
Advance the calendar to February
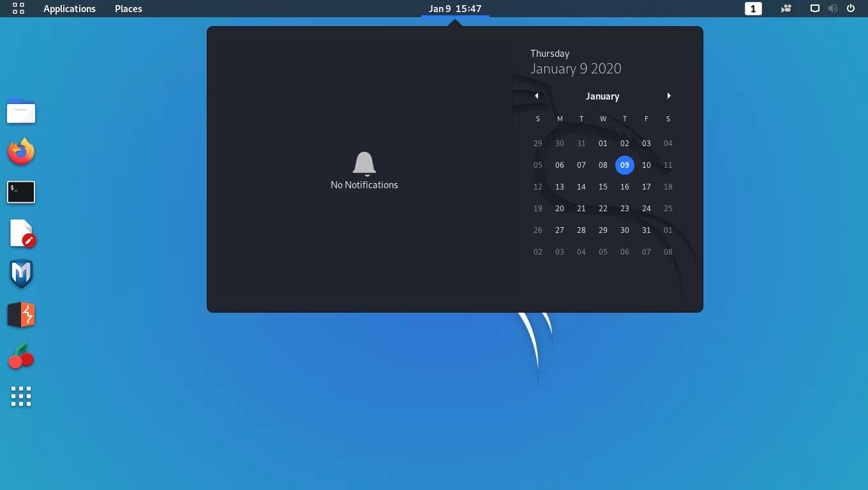point(668,95)
